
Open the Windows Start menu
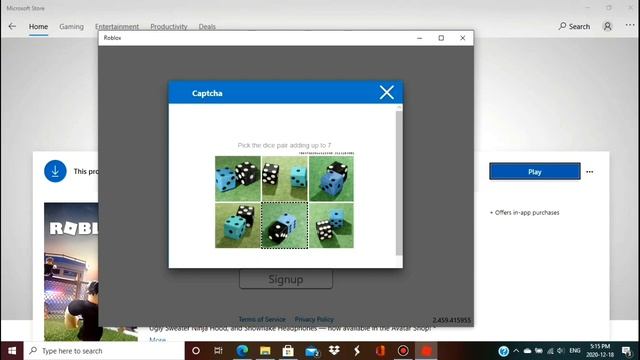click(12, 351)
